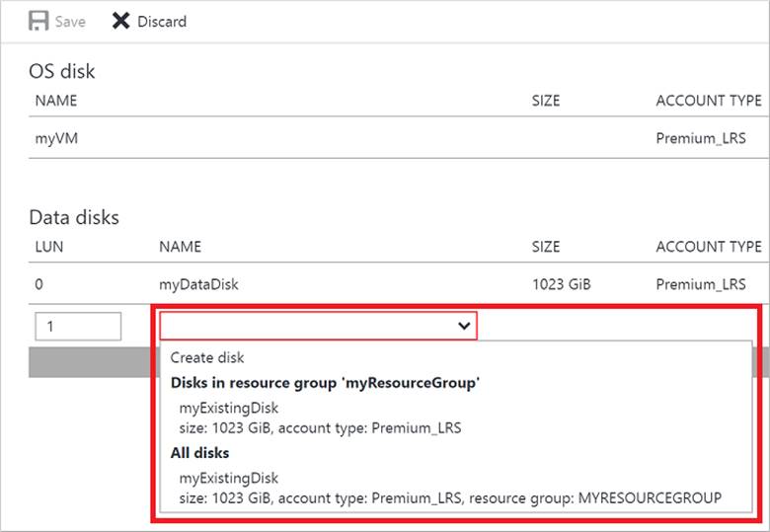
Task: Choose myExistingDisk under All disks section
Action: [229, 478]
